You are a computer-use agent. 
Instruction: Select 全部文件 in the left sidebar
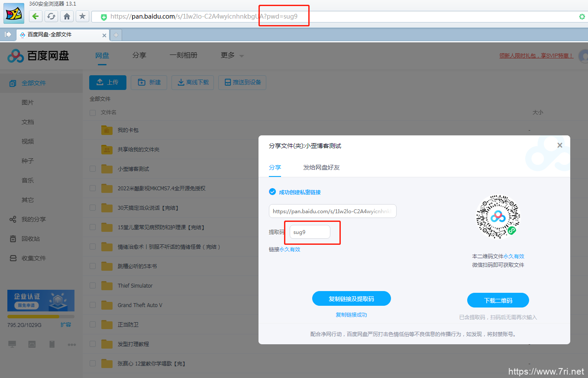[41, 83]
